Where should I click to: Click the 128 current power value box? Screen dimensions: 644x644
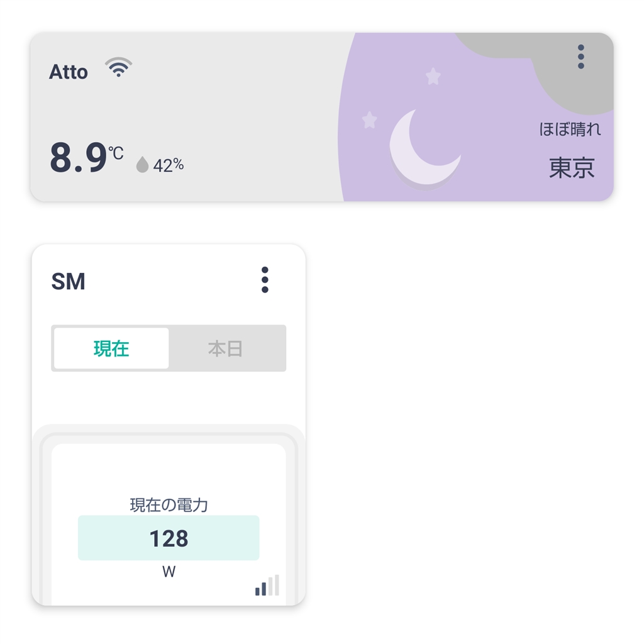click(x=169, y=538)
